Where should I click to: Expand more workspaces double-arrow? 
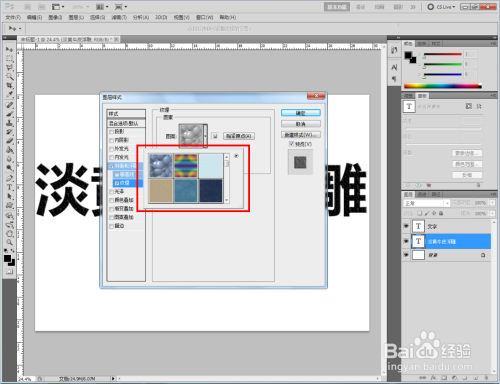(413, 7)
